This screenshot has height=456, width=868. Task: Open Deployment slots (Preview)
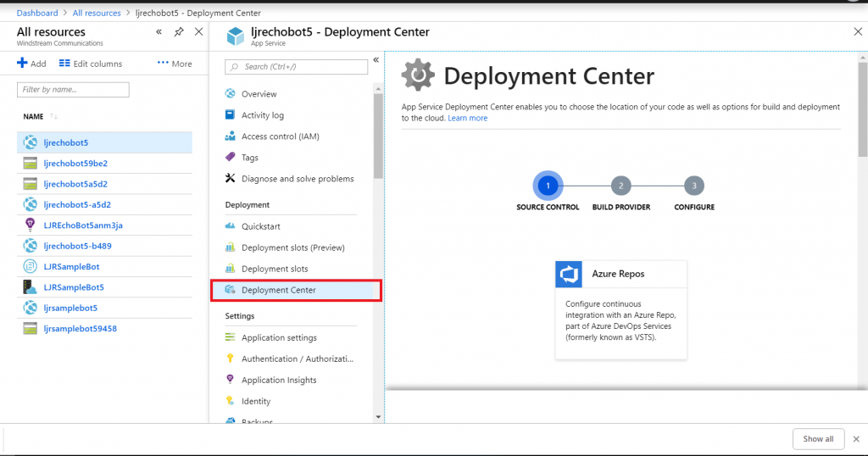point(292,247)
